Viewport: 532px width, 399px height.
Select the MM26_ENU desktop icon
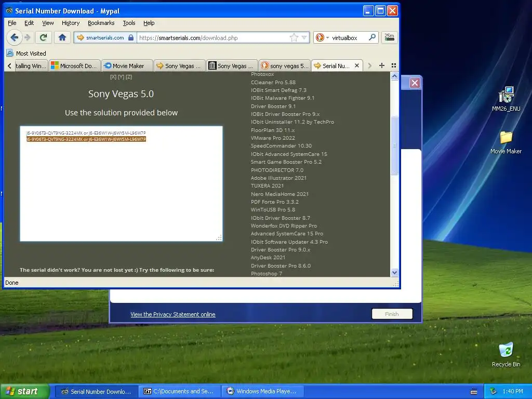pyautogui.click(x=506, y=99)
